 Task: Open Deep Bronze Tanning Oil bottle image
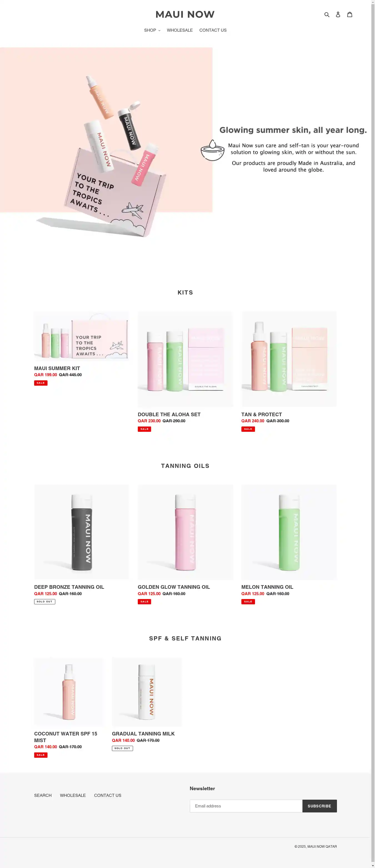point(81,532)
